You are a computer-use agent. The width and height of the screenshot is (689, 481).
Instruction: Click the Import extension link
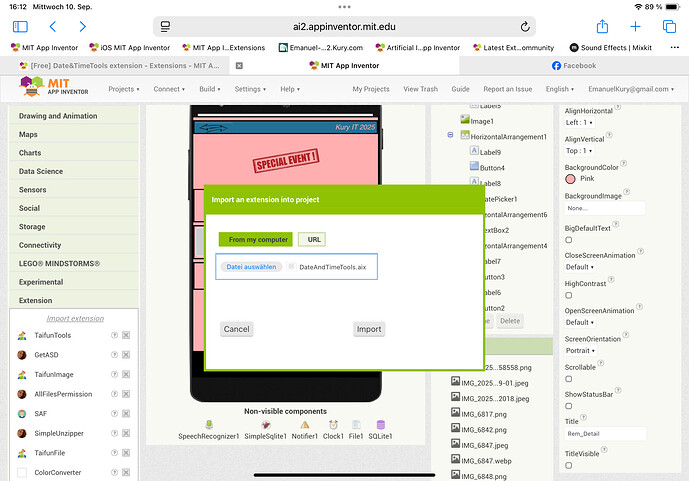point(75,318)
